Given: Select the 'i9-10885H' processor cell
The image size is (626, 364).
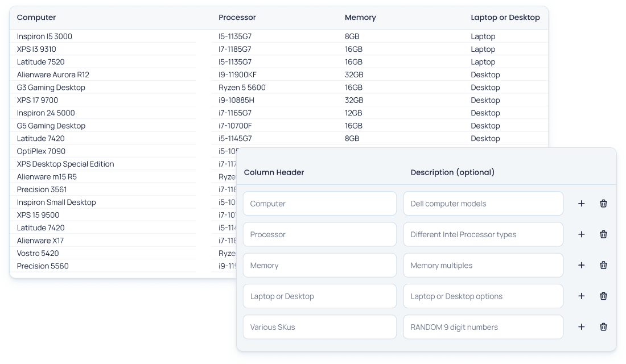Looking at the screenshot, I should pos(236,100).
